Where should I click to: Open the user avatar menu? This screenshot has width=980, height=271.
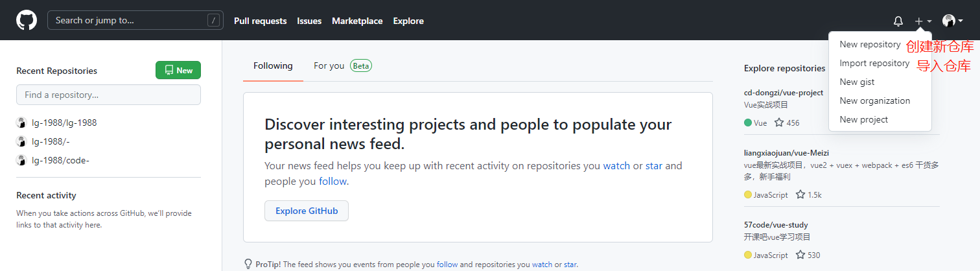coord(952,21)
